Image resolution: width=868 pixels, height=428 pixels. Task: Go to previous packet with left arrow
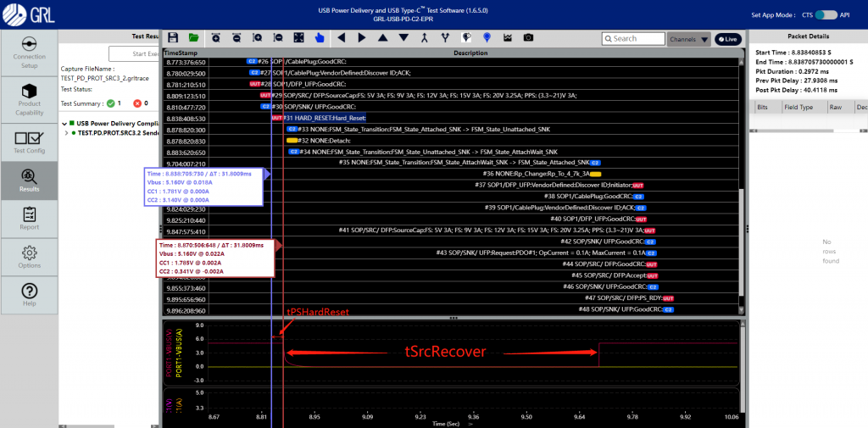point(341,37)
